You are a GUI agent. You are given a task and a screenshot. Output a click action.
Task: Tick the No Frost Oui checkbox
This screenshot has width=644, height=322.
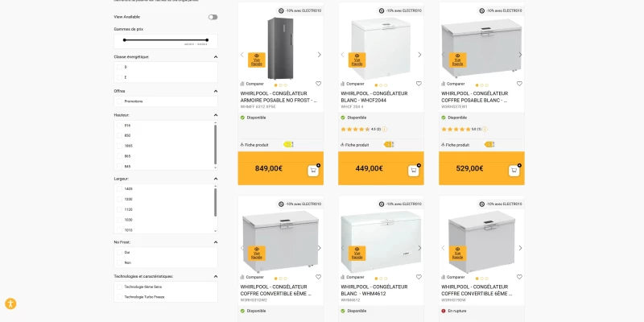click(x=119, y=252)
